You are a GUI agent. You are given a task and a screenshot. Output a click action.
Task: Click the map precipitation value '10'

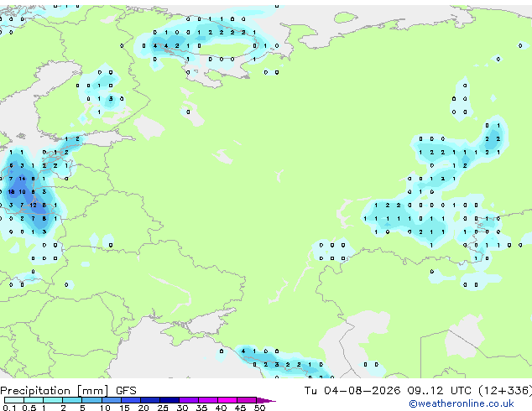[22, 191]
